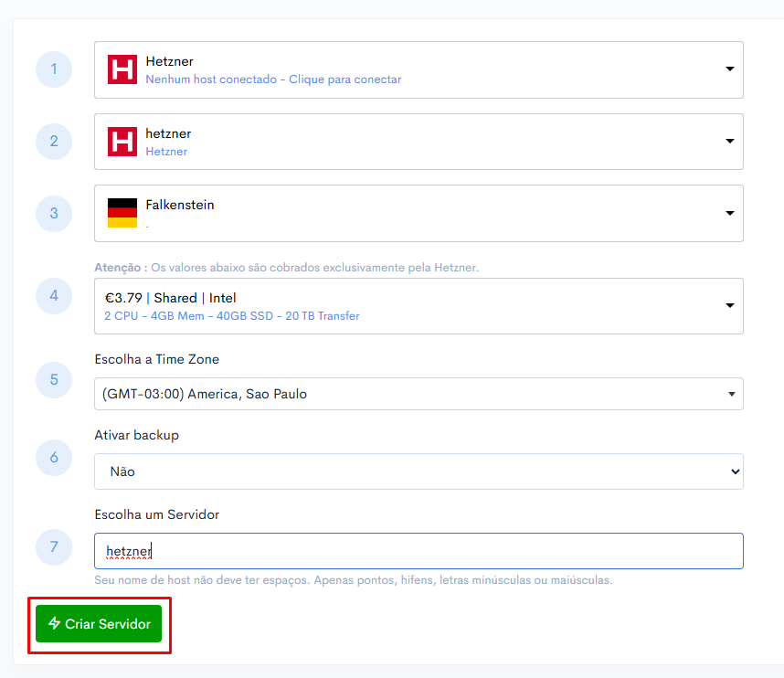This screenshot has height=678, width=784.
Task: Open the Hetzner provider dropdown arrow
Action: point(729,69)
